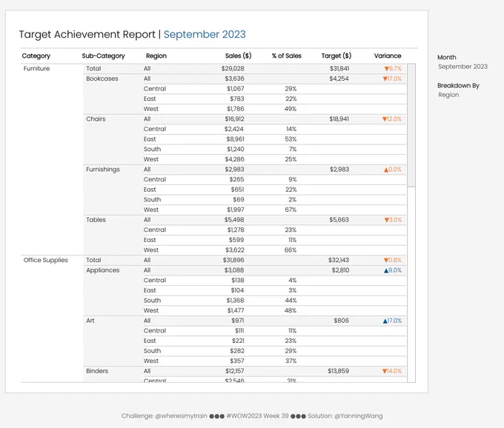Click Office Supplies total sales $31,896
This screenshot has height=428, width=504.
(233, 260)
